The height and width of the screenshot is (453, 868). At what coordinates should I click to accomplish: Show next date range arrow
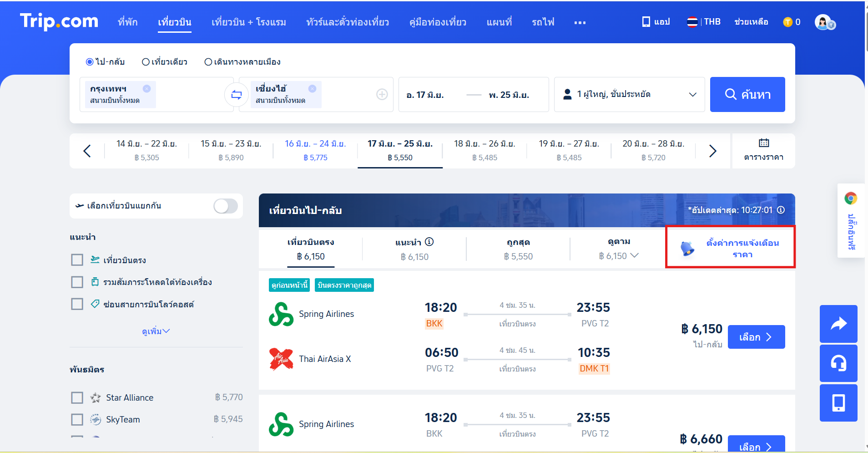coord(713,151)
